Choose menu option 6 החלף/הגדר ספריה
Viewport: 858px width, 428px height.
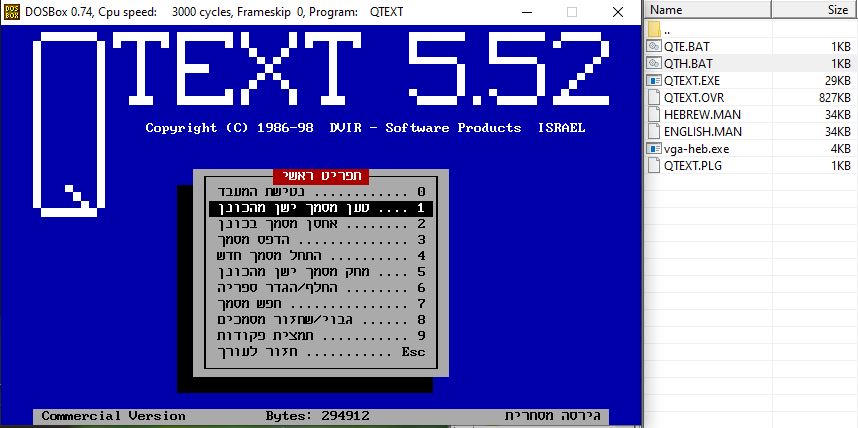321,288
